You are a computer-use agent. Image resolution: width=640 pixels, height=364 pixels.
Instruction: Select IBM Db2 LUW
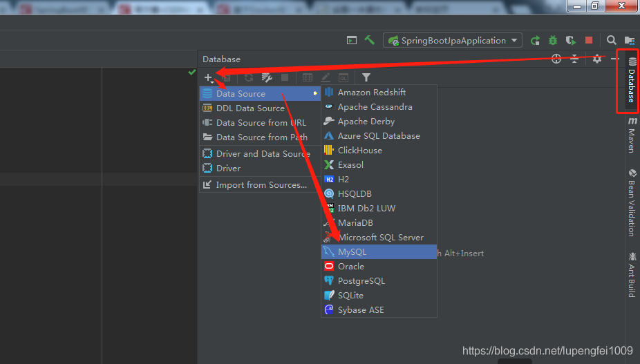coord(379,209)
